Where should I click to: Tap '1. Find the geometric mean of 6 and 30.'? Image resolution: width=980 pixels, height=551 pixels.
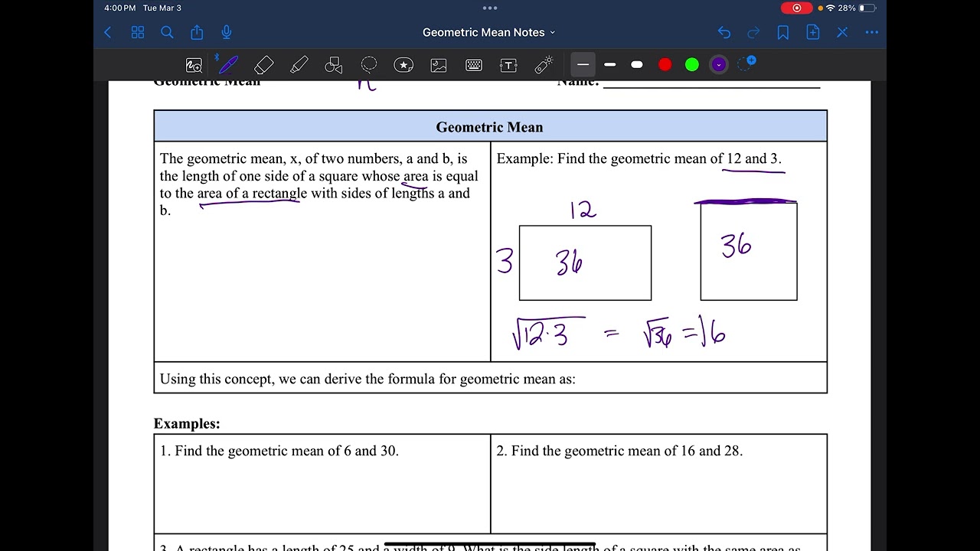pyautogui.click(x=279, y=451)
